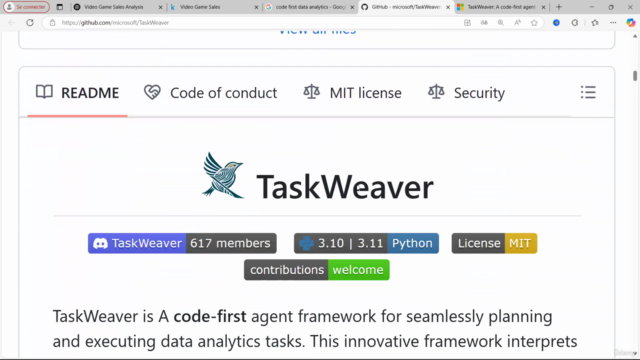Go back with the back arrow
Viewport: 640px width, 360px height.
pos(11,22)
